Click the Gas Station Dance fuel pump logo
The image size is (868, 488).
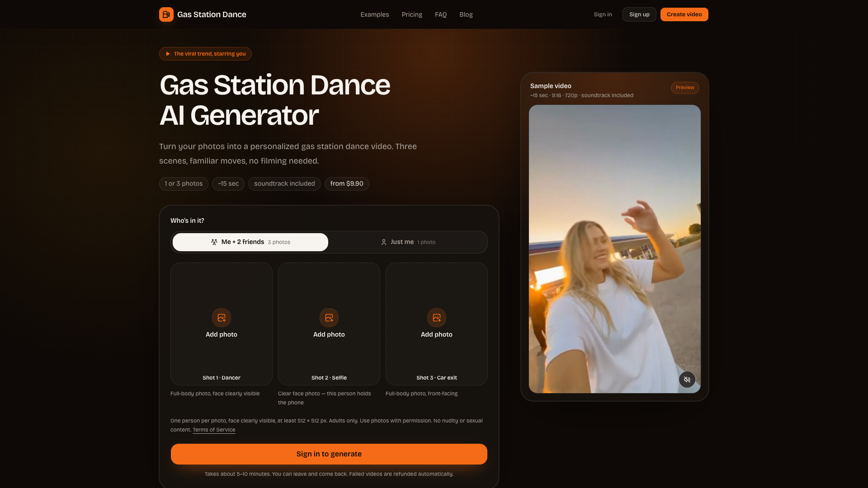[x=166, y=14]
